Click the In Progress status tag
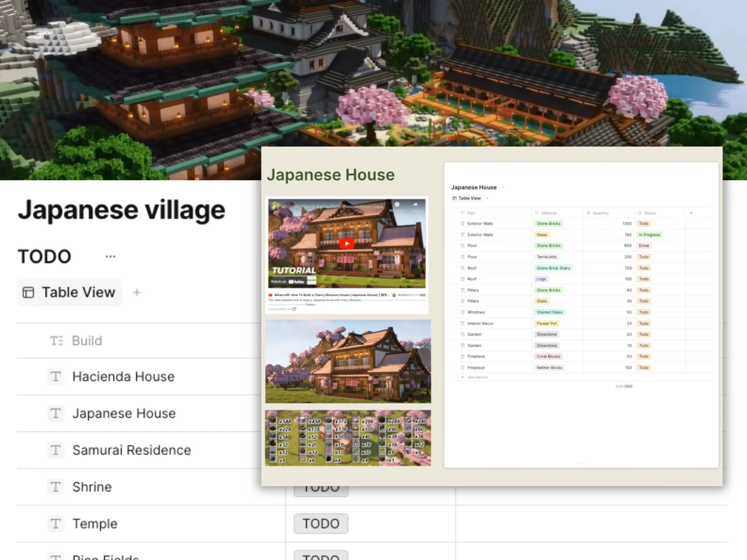 point(650,235)
